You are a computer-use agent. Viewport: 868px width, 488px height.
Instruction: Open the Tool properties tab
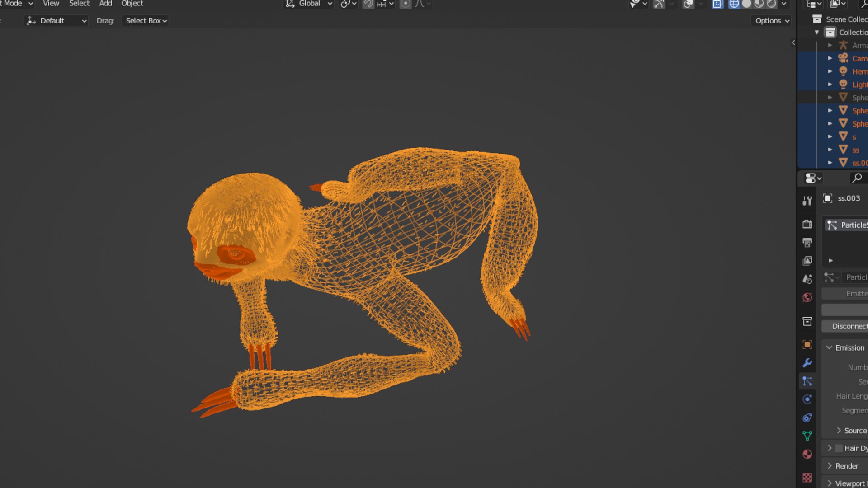807,201
